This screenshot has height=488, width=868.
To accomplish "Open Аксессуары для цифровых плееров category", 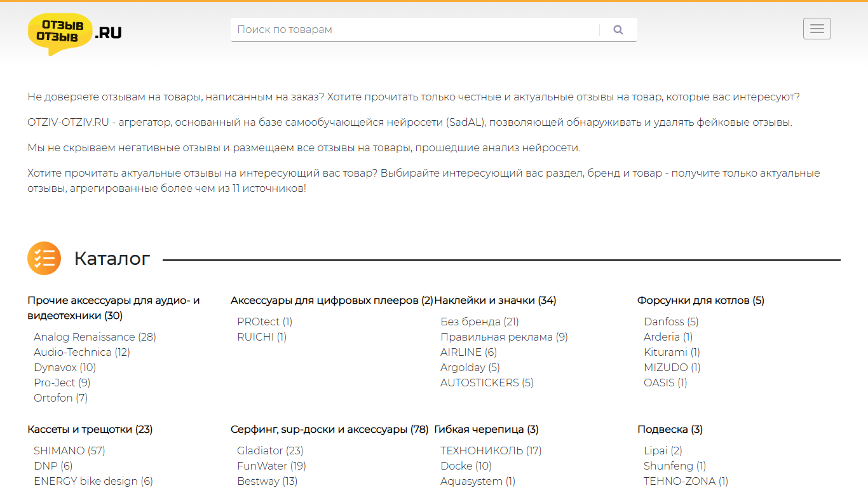I will coord(332,301).
